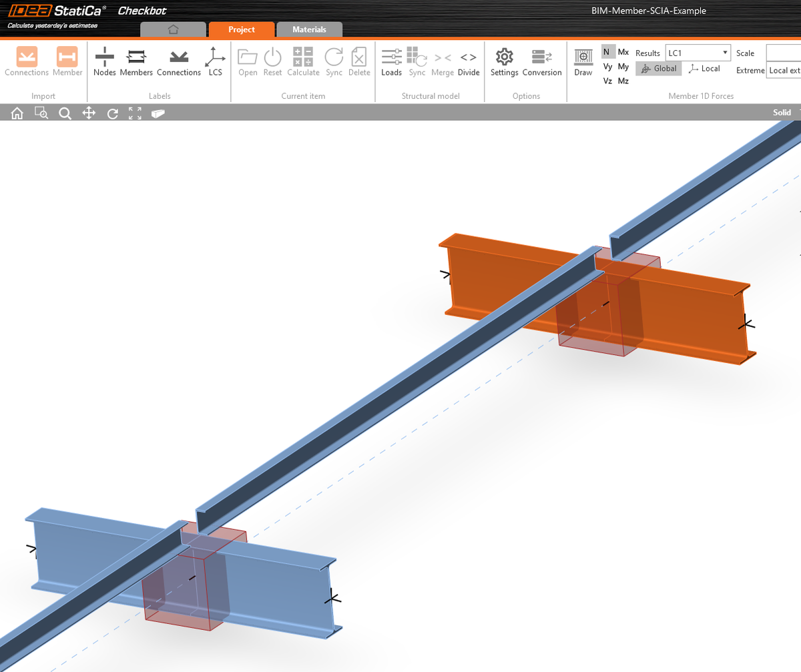Select the Project tab

click(241, 29)
